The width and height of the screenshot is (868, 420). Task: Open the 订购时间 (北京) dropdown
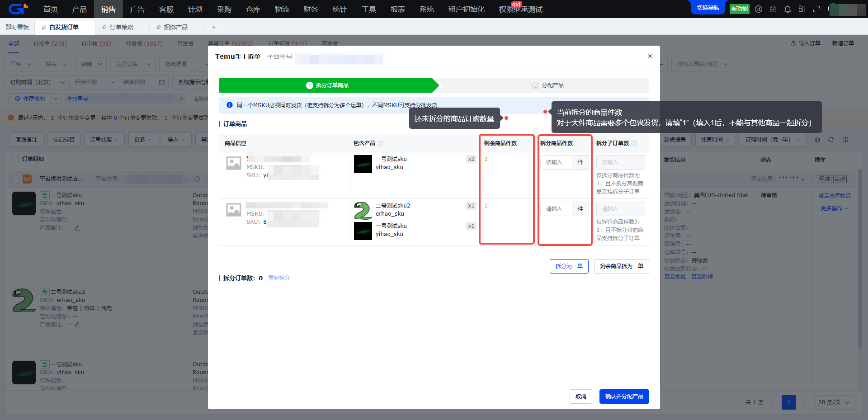pyautogui.click(x=36, y=82)
